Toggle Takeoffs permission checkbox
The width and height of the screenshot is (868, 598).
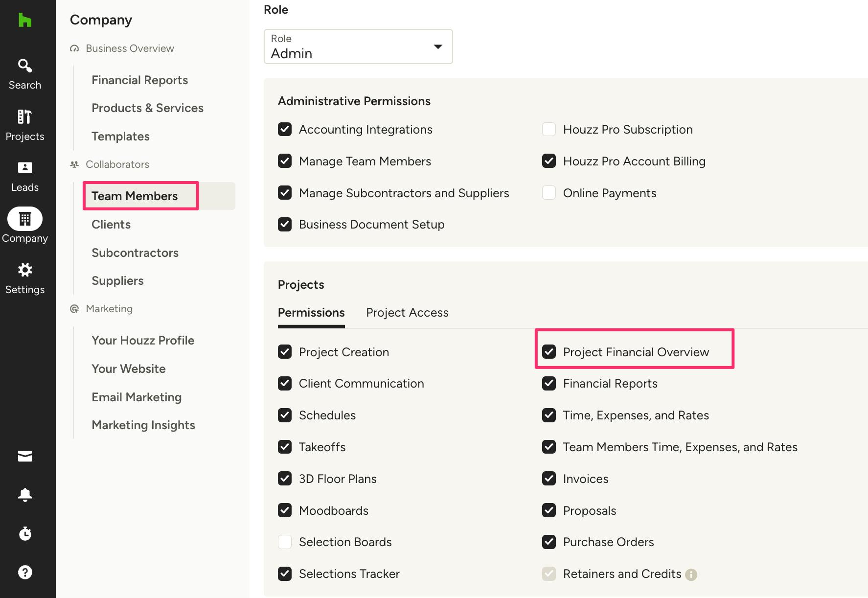(285, 447)
